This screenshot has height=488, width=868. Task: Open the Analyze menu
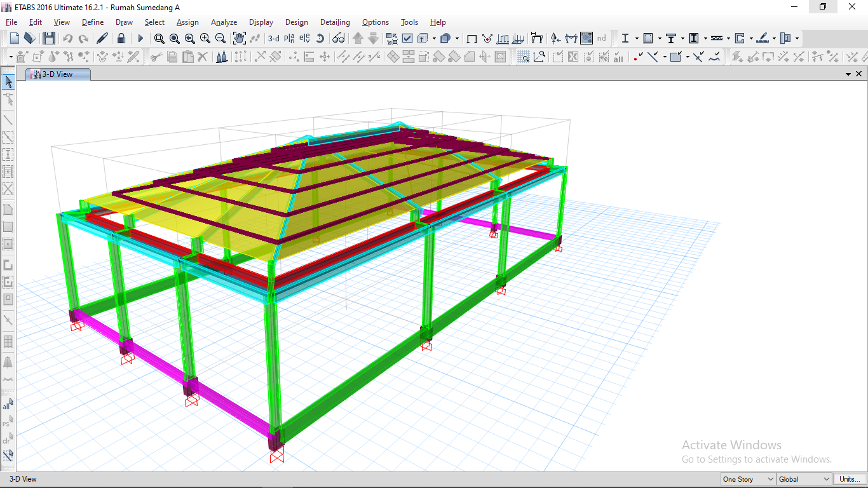point(224,22)
